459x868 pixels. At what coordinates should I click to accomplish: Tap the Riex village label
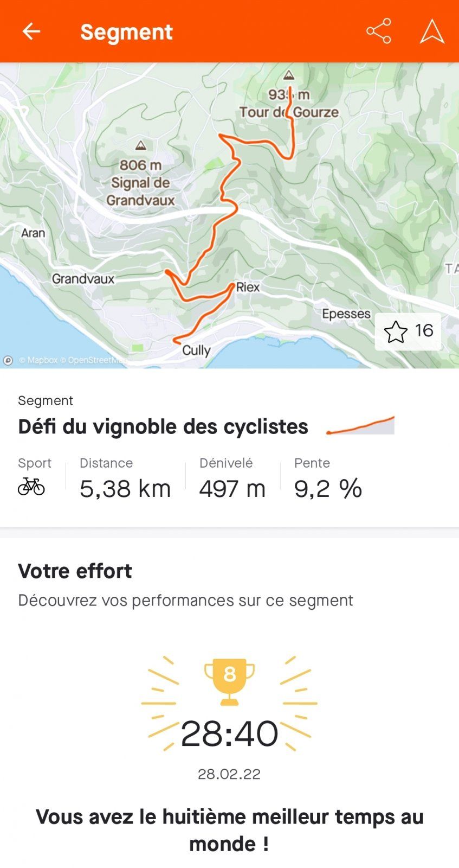tap(248, 287)
